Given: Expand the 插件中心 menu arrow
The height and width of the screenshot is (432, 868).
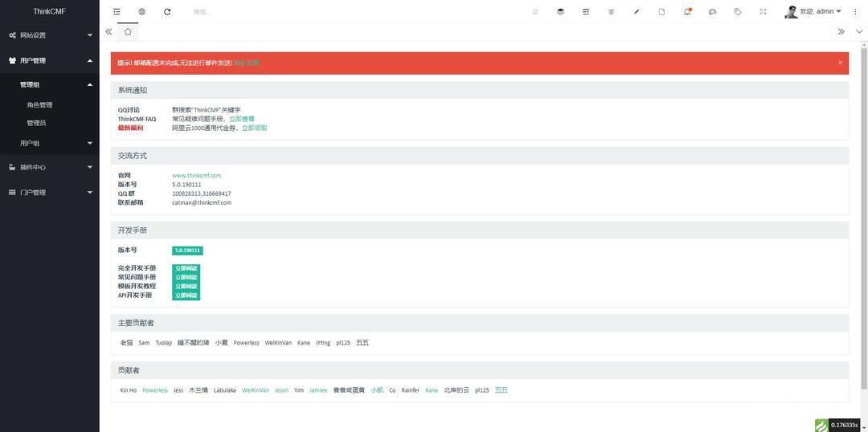Looking at the screenshot, I should click(90, 167).
